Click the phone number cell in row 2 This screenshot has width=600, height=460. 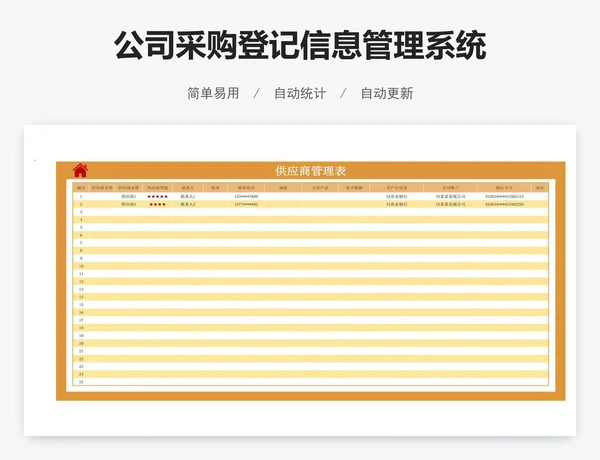click(246, 204)
